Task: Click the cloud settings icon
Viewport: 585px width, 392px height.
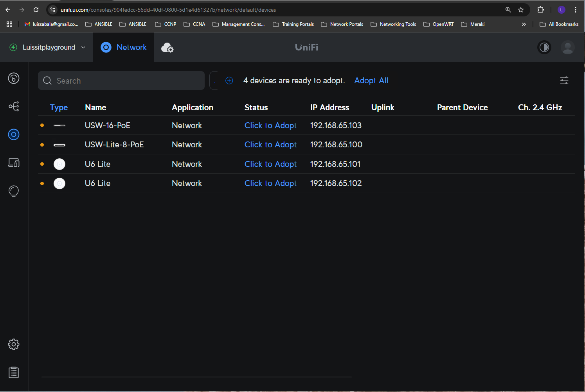Action: tap(167, 47)
